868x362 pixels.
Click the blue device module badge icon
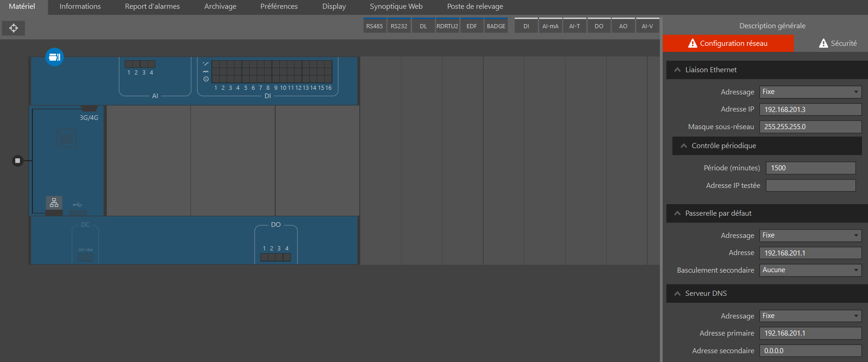pyautogui.click(x=55, y=57)
